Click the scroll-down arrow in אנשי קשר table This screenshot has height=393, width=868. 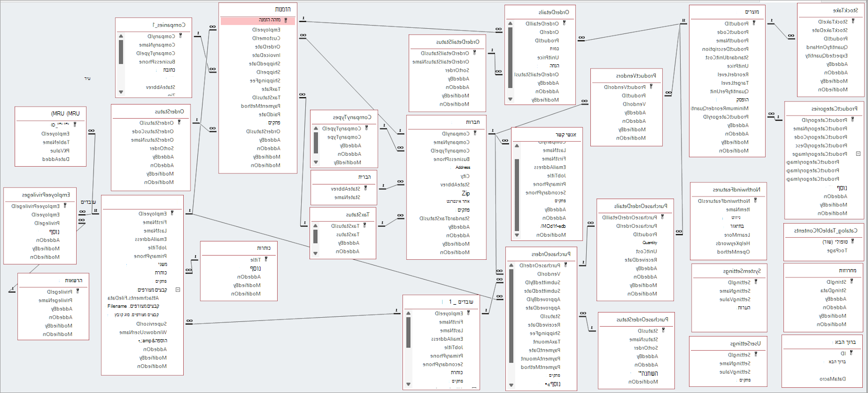(517, 235)
